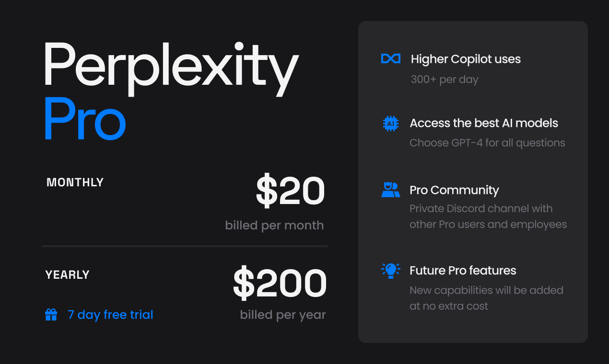
Task: Click the Higher Copilot uses icon
Action: [x=390, y=58]
